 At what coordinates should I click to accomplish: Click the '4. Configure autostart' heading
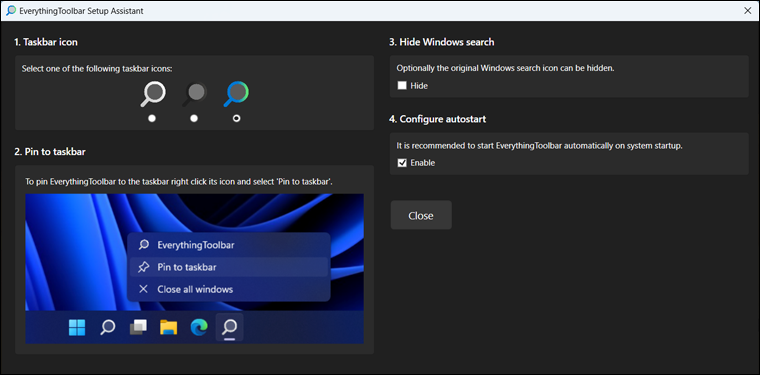click(438, 119)
